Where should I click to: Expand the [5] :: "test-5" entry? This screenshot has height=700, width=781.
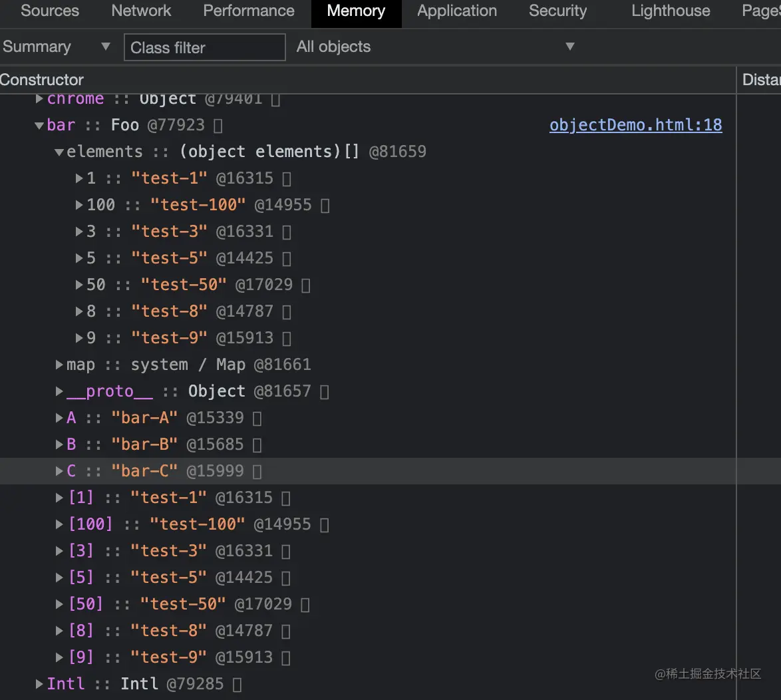click(59, 578)
